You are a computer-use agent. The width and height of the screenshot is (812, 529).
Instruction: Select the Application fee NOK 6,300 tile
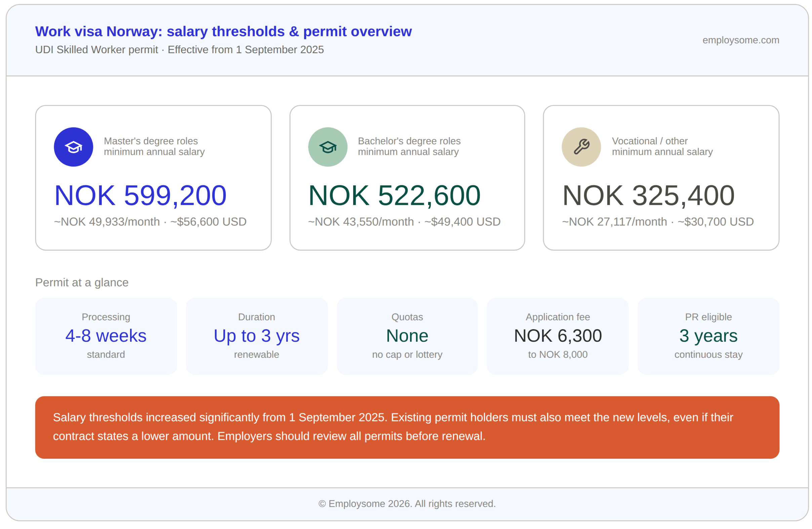[x=558, y=336]
